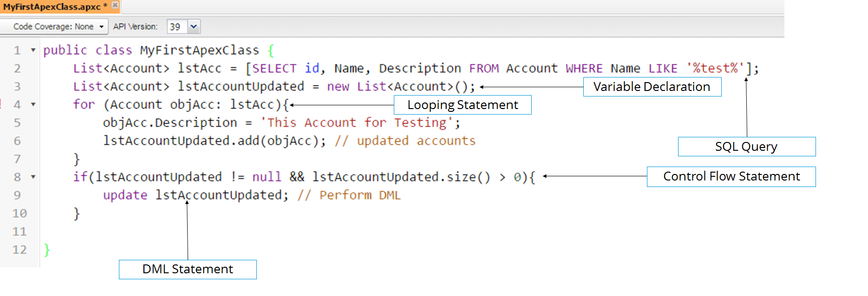
Task: Close the MyFirstApexClass.apxc tab
Action: pyautogui.click(x=115, y=5)
